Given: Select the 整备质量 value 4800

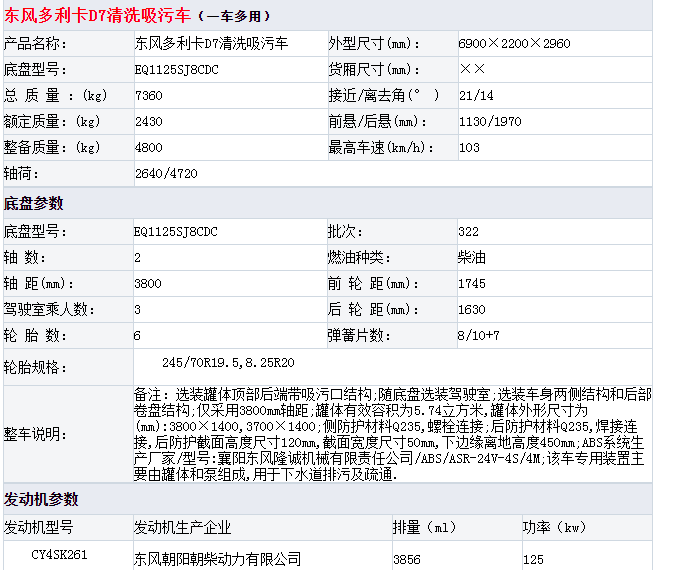Looking at the screenshot, I should pos(148,148).
